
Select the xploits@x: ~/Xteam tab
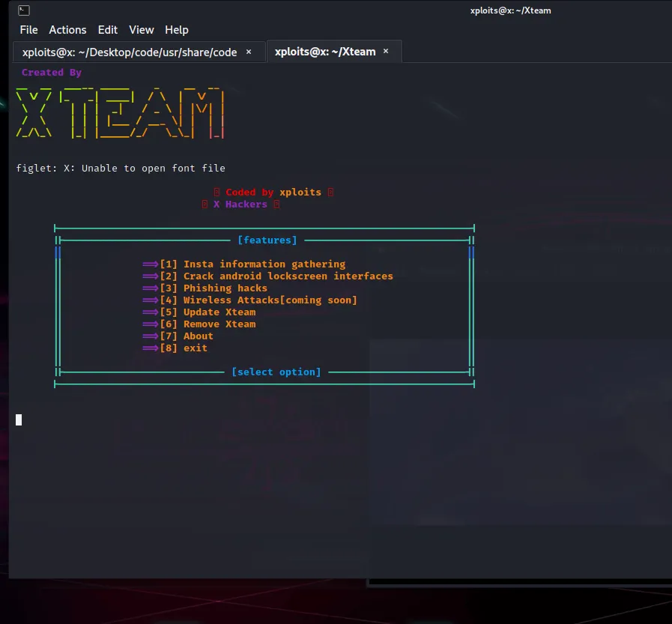click(325, 52)
